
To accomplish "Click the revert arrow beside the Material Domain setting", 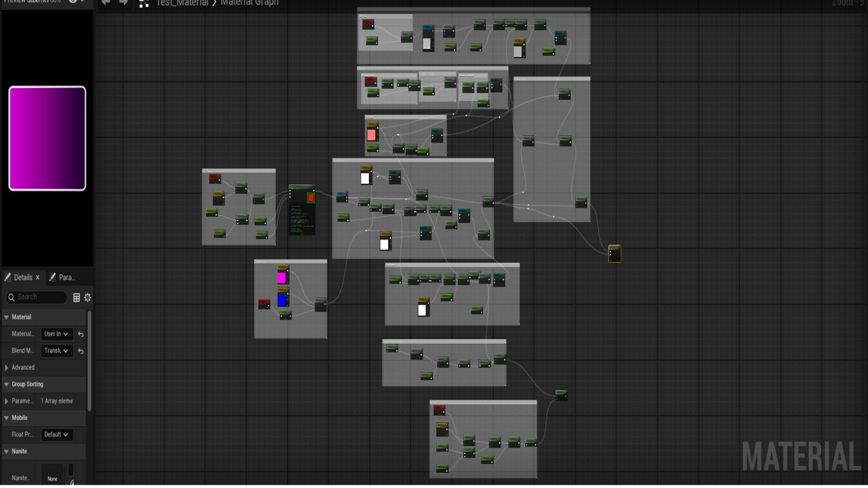I will coord(80,334).
